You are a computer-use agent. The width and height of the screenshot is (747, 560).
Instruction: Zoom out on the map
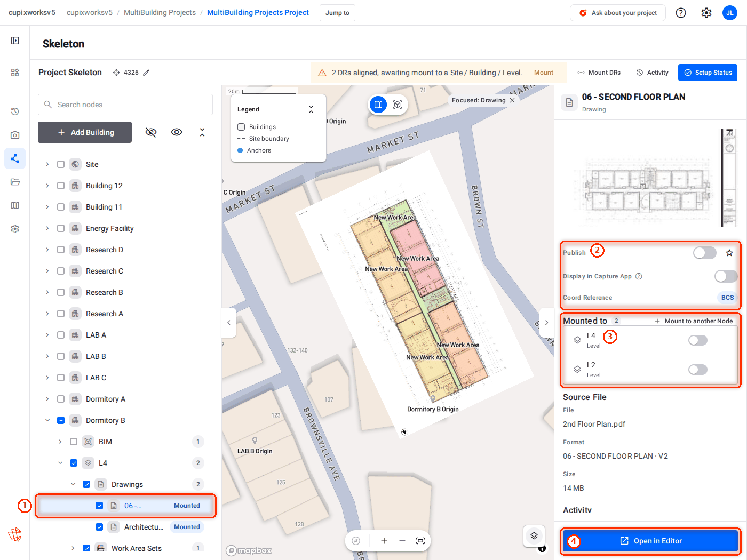point(402,541)
